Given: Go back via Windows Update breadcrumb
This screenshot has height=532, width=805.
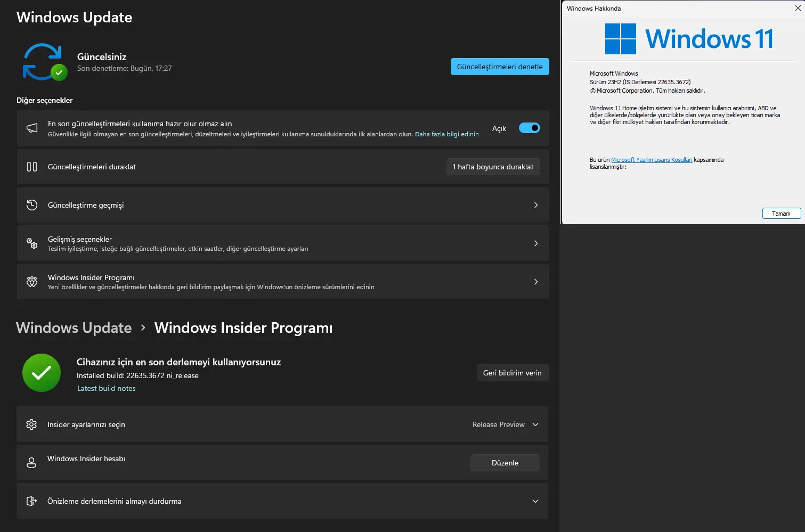Looking at the screenshot, I should [x=74, y=328].
